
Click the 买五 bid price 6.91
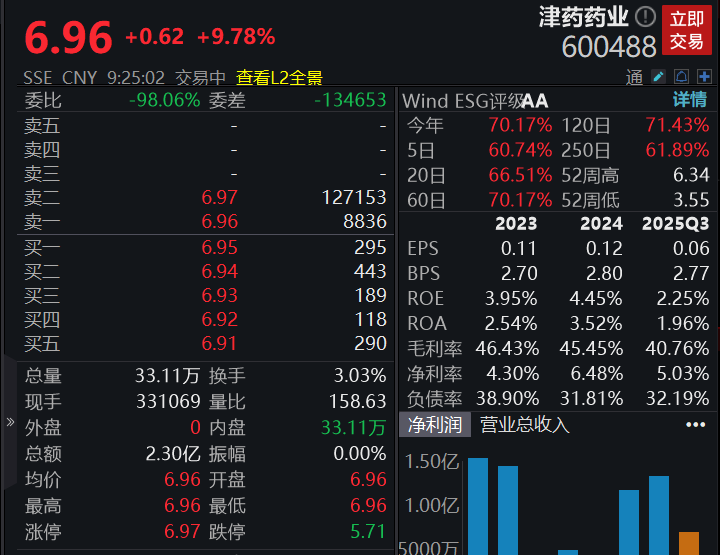[x=219, y=343]
